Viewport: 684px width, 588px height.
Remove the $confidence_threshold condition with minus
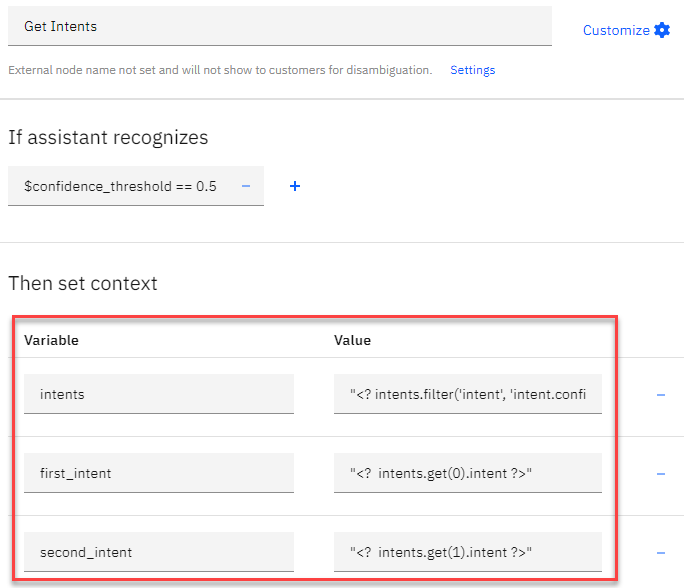pyautogui.click(x=246, y=186)
